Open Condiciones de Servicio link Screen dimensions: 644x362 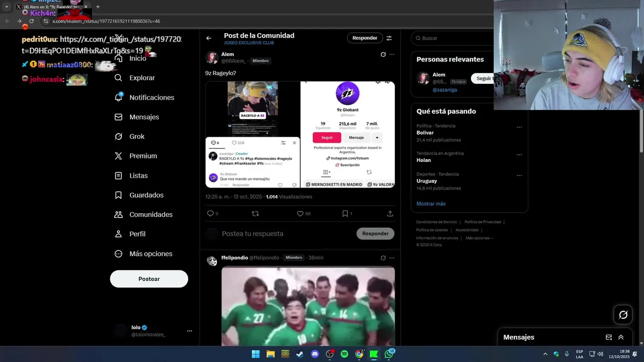pos(437,222)
